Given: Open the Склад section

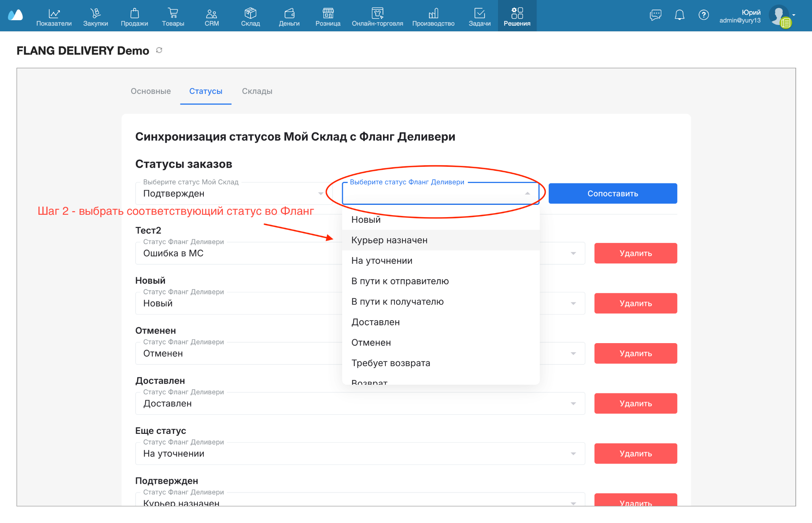Looking at the screenshot, I should pos(251,17).
